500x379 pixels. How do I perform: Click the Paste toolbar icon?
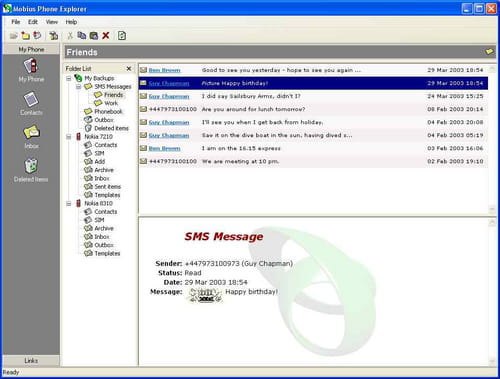pyautogui.click(x=94, y=35)
